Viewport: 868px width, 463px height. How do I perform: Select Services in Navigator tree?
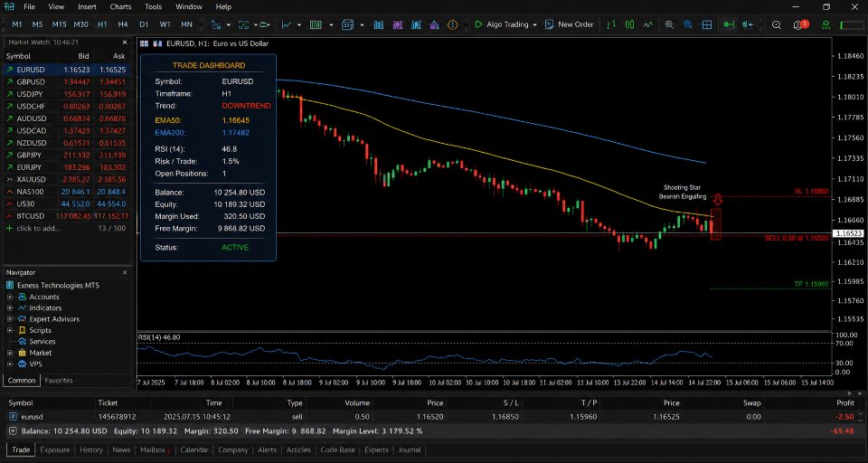42,341
